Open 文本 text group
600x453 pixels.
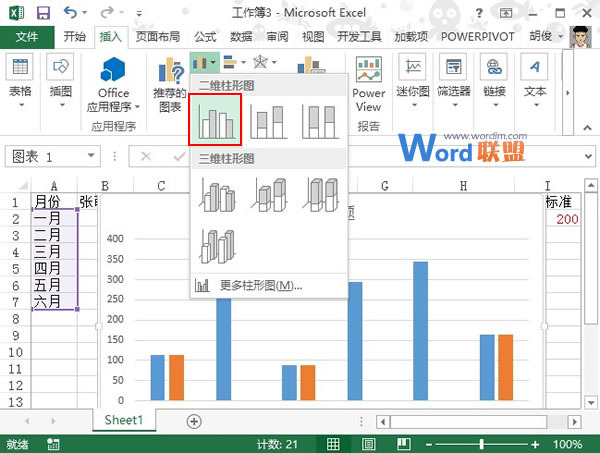click(x=535, y=81)
